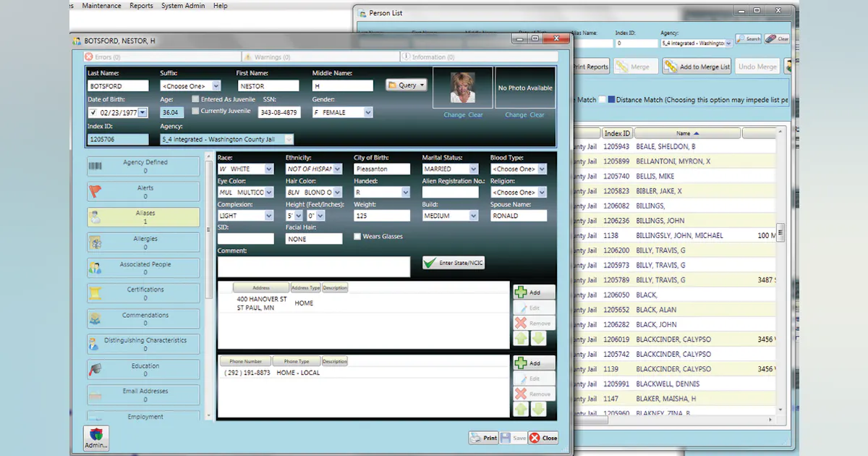Move phone down with green down arrow
Viewport: 868px width, 456px height.
[538, 410]
